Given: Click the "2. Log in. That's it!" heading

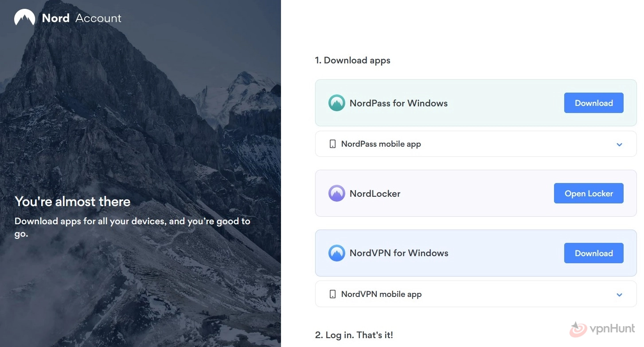Looking at the screenshot, I should pyautogui.click(x=354, y=335).
